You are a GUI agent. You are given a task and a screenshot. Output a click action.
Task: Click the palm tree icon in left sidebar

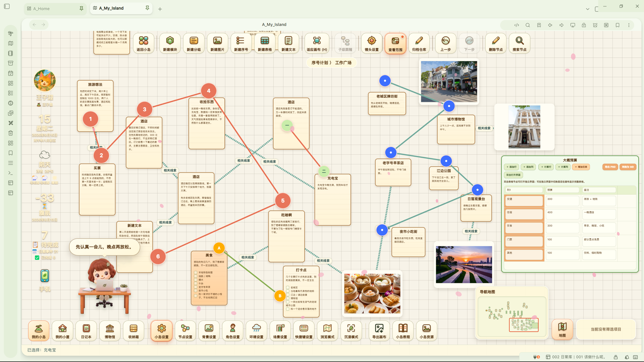click(x=11, y=33)
